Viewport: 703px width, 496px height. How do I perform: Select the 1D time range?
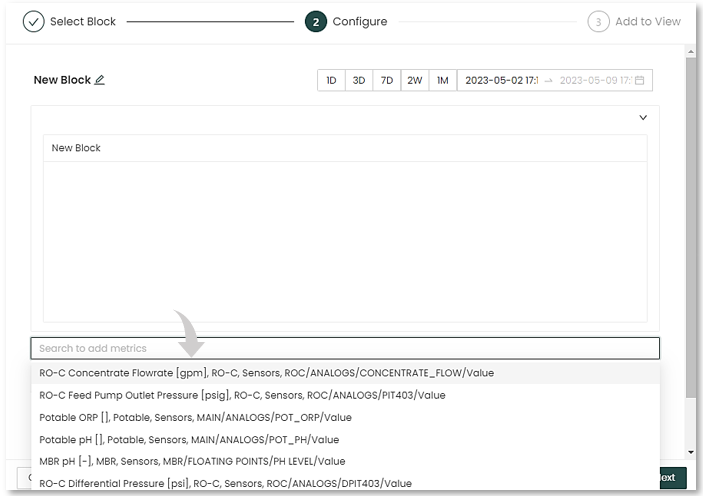click(x=331, y=80)
